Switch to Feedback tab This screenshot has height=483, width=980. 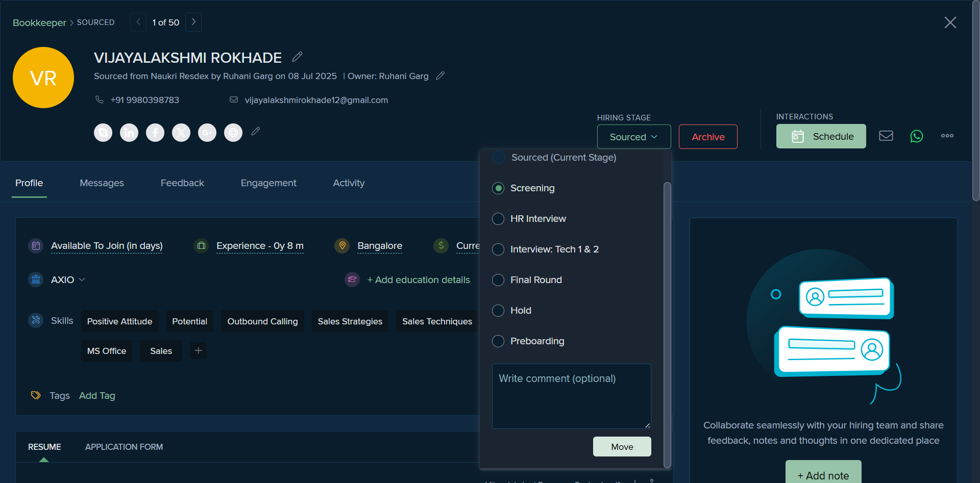182,183
